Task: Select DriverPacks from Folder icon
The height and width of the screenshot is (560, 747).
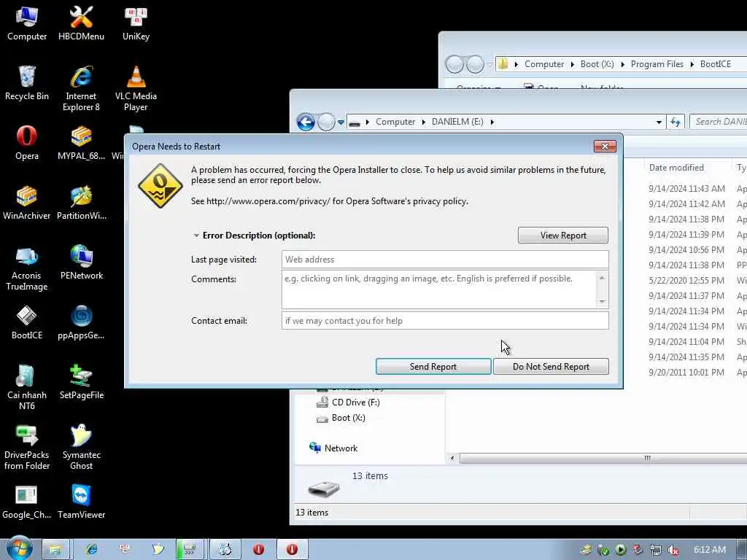Action: point(27,448)
